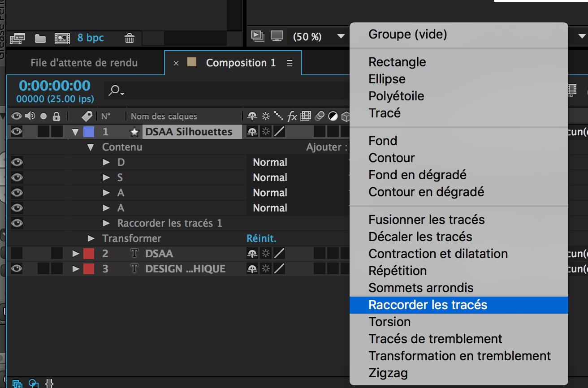588x388 pixels.
Task: Expand the Transformer property group
Action: pos(91,238)
